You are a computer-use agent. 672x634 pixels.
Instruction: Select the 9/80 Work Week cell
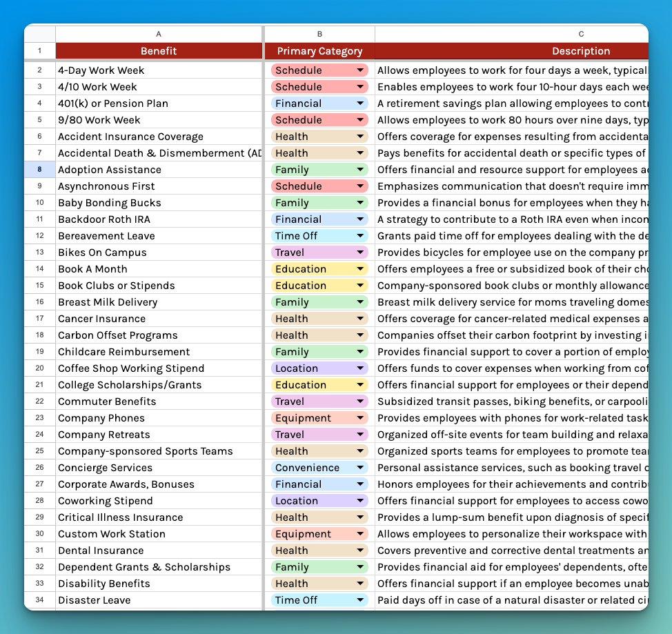coord(159,120)
